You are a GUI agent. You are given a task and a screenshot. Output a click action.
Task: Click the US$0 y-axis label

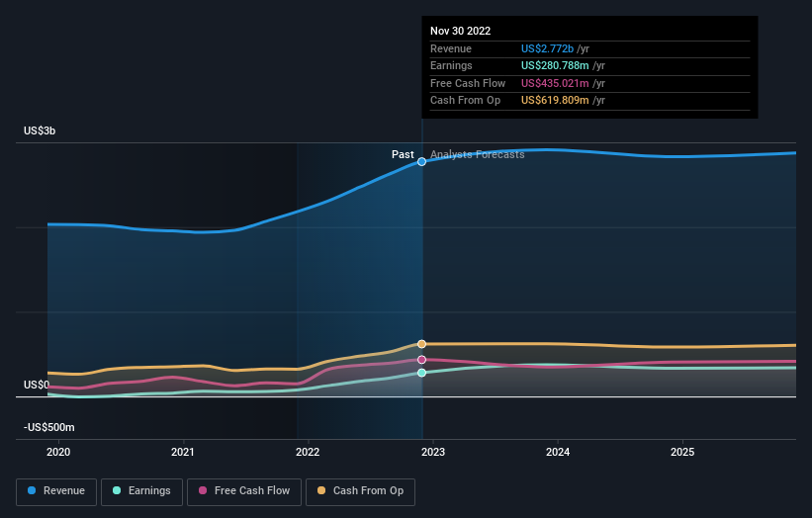37,385
